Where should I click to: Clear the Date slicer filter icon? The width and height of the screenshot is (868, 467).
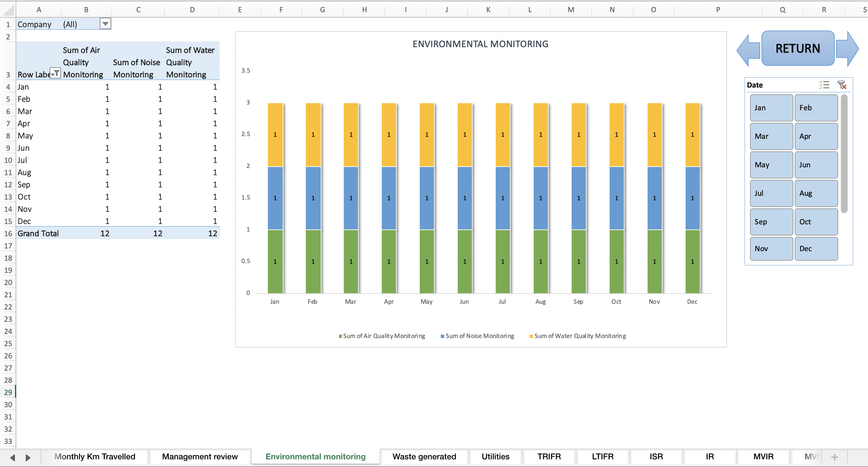(842, 85)
